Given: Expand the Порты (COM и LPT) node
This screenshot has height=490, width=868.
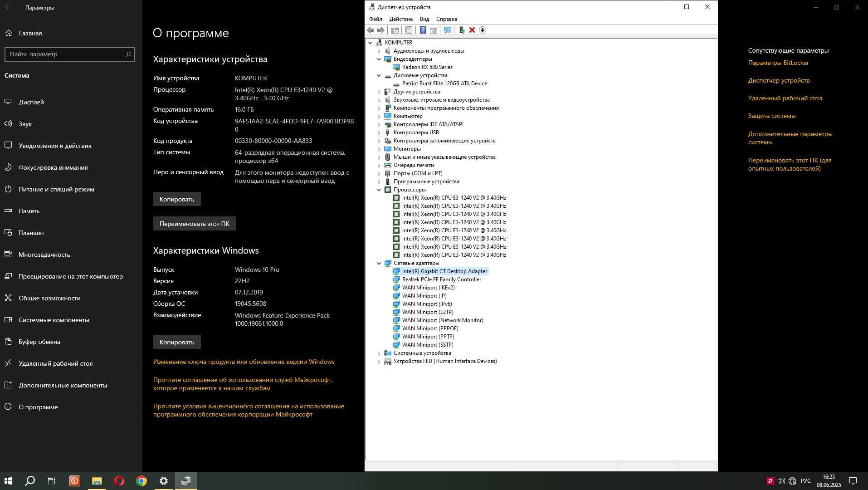Looking at the screenshot, I should (379, 173).
